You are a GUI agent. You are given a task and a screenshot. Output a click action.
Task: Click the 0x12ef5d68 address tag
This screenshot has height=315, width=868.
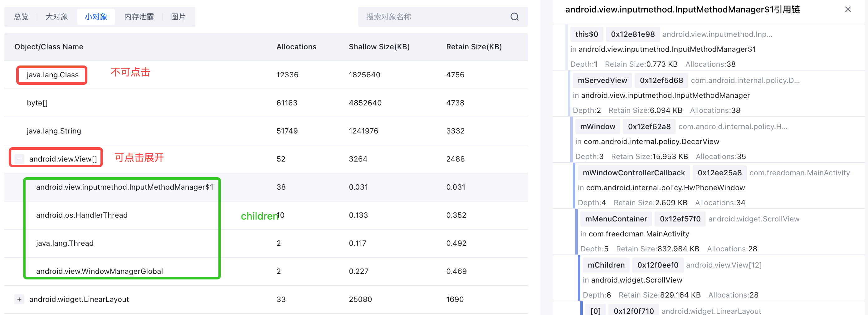(x=661, y=80)
